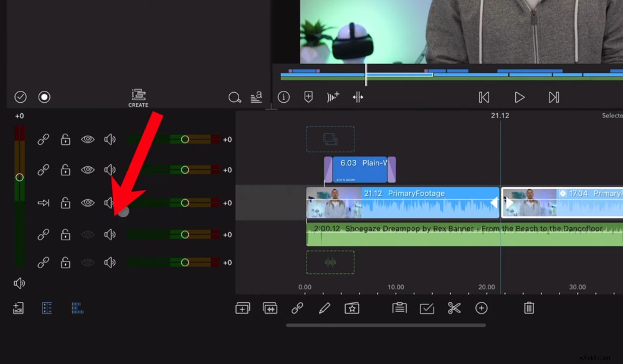Image resolution: width=623 pixels, height=364 pixels.
Task: Open the trim editor icon beside the ducking icon
Action: (358, 97)
